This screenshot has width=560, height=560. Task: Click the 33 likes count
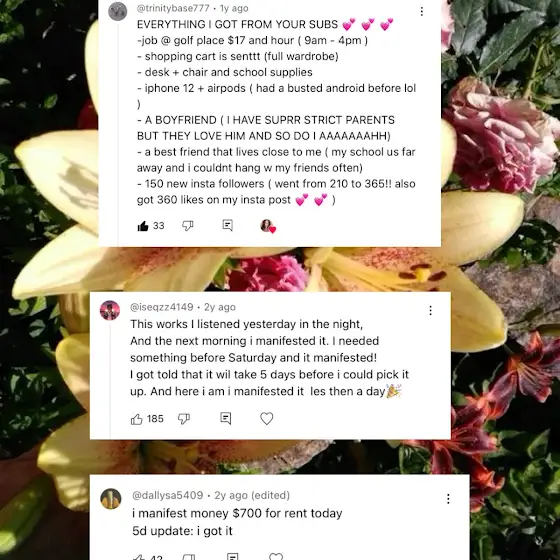pyautogui.click(x=159, y=226)
